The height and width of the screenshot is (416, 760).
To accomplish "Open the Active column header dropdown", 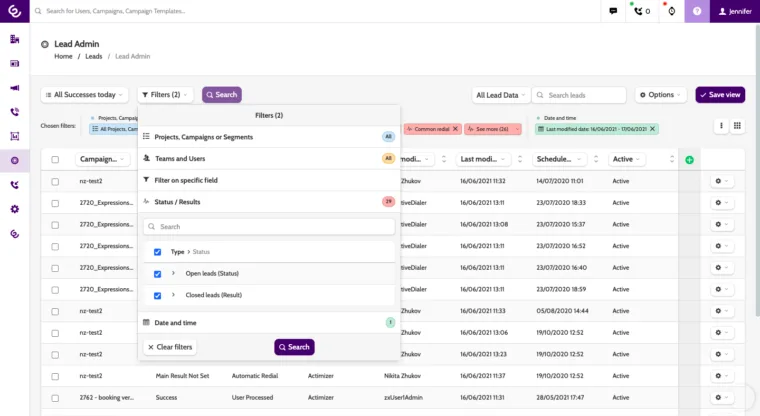I will click(626, 159).
